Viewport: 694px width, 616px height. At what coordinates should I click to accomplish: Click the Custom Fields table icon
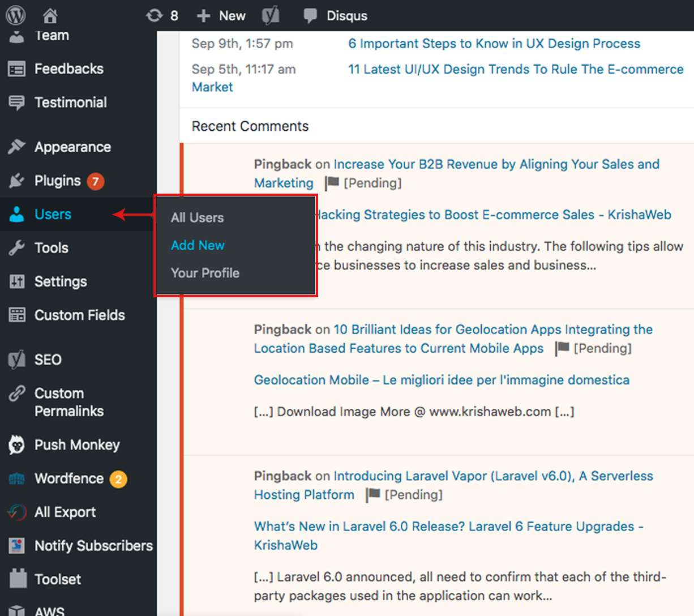17,315
